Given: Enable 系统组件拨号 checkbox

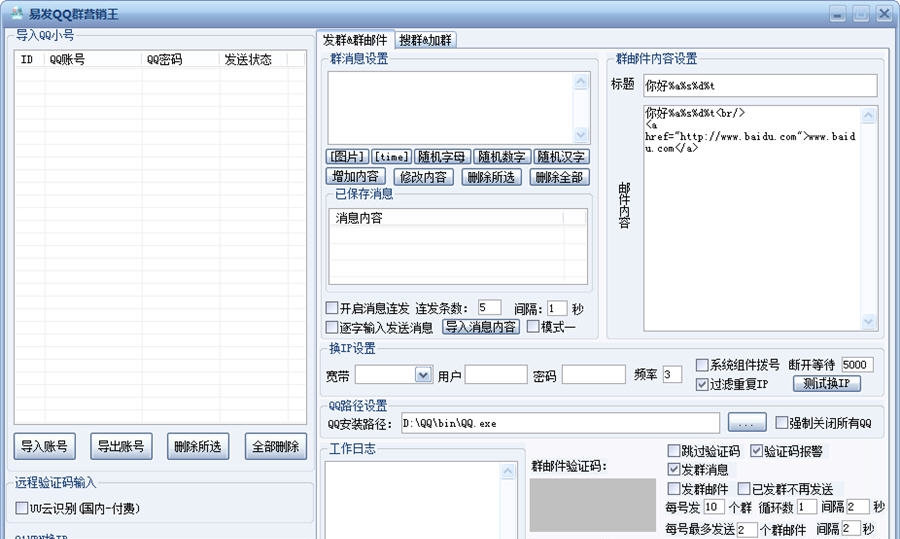Looking at the screenshot, I should point(701,364).
